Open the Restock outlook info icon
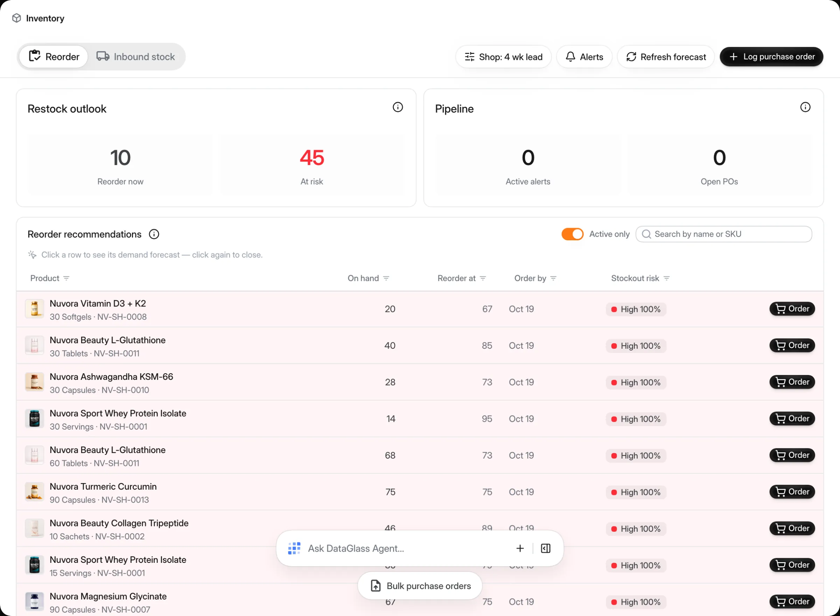 pos(398,107)
